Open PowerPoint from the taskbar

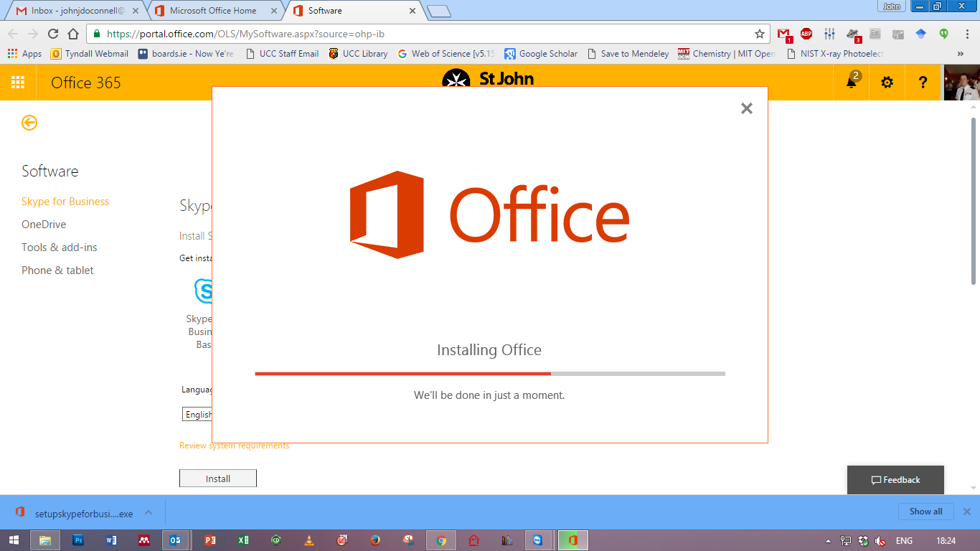point(210,540)
